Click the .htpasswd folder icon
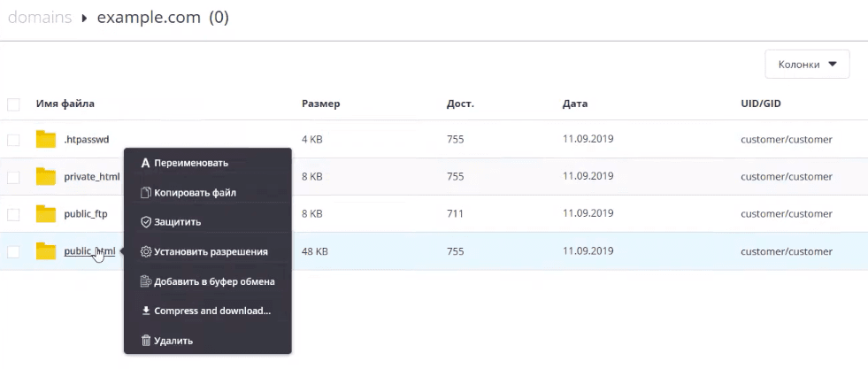Viewport: 868px width, 369px height. pyautogui.click(x=46, y=140)
